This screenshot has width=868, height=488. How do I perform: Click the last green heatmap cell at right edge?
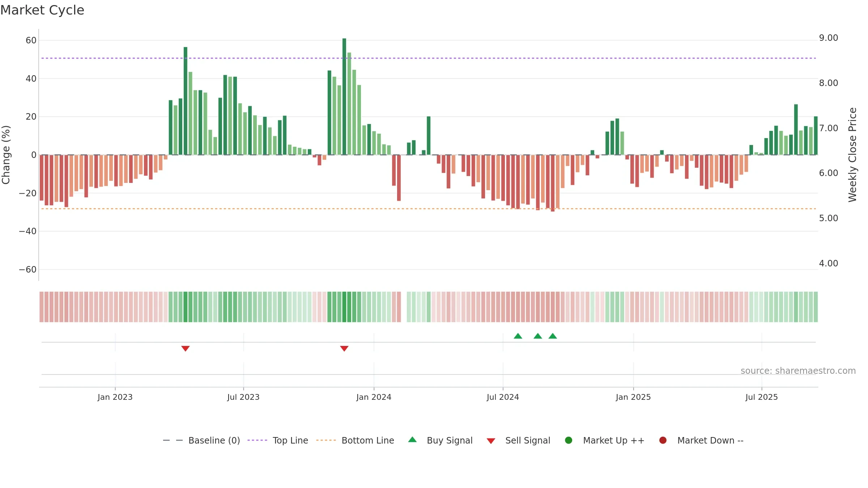pyautogui.click(x=816, y=307)
